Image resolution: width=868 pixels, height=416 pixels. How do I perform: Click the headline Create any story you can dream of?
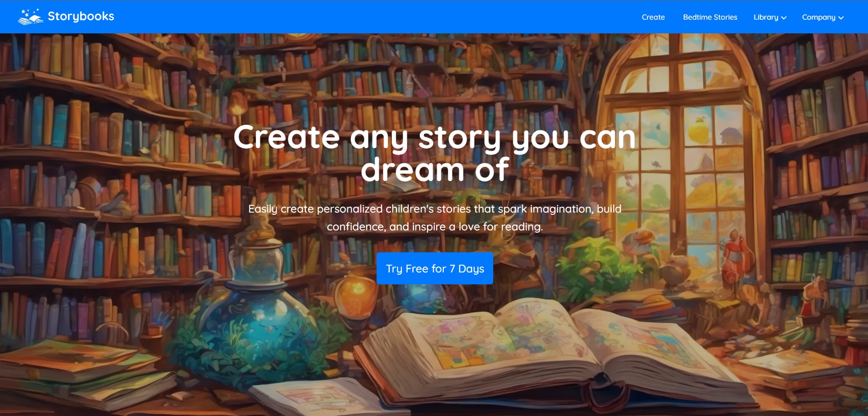(x=435, y=153)
